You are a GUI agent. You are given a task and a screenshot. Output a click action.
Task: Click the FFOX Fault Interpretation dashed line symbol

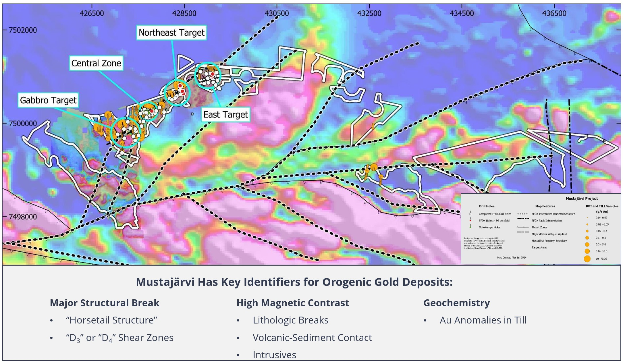(523, 219)
